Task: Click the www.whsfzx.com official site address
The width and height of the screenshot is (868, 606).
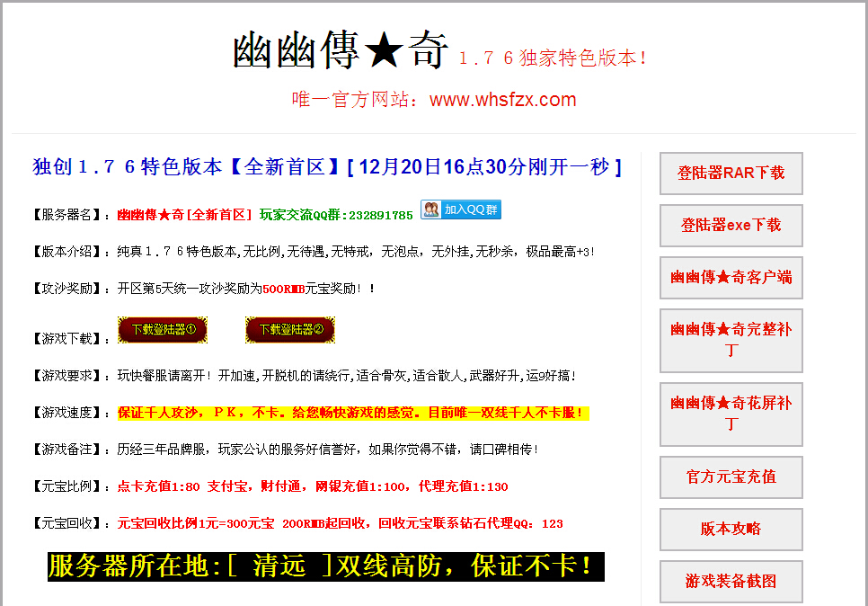Action: coord(502,100)
